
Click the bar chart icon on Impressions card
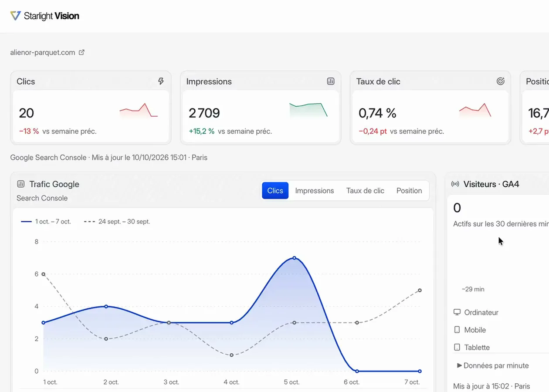(x=331, y=81)
